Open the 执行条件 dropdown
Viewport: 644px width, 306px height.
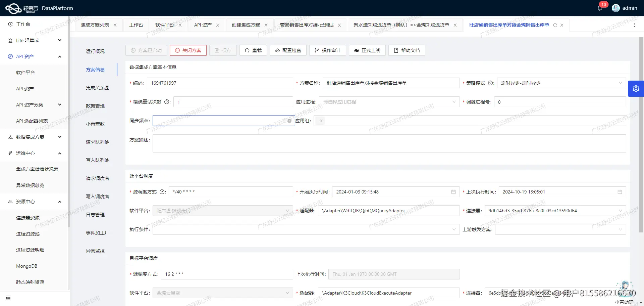[306, 229]
